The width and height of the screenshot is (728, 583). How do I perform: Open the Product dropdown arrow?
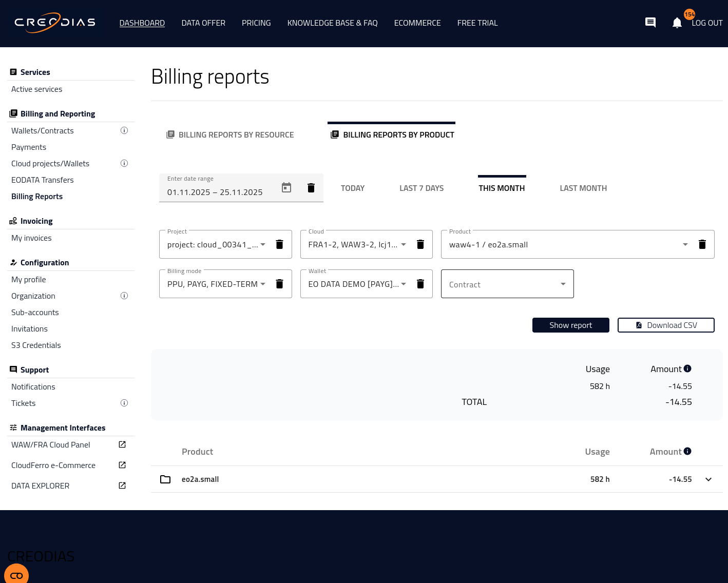(685, 244)
